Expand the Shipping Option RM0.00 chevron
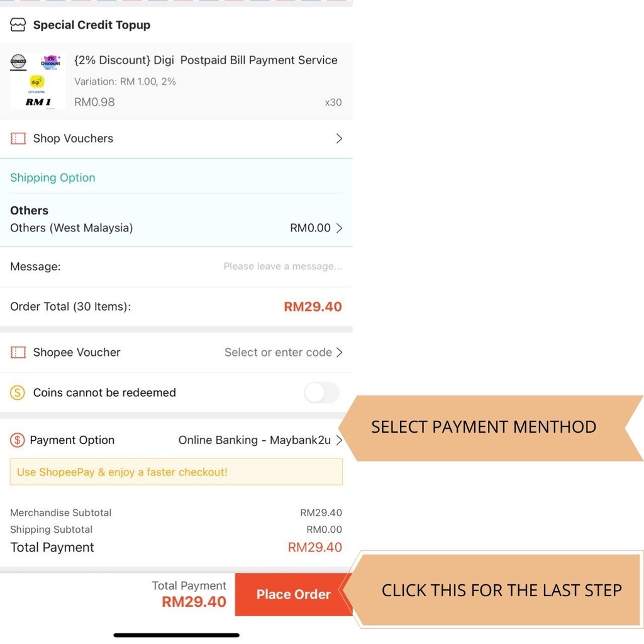 [339, 228]
